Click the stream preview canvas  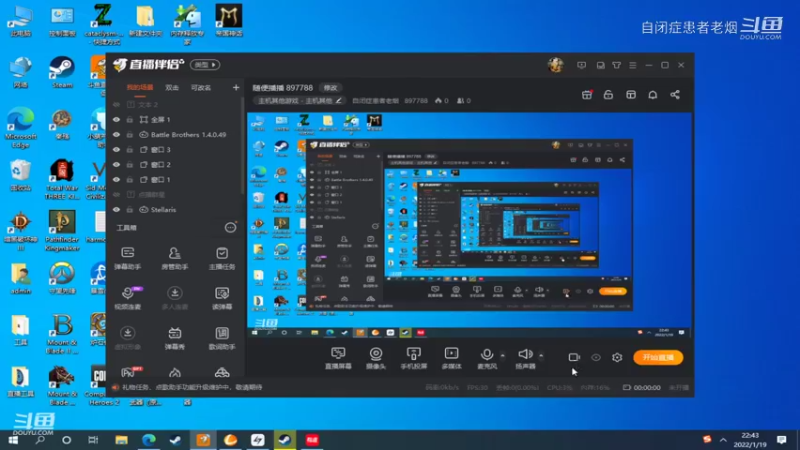click(x=469, y=225)
